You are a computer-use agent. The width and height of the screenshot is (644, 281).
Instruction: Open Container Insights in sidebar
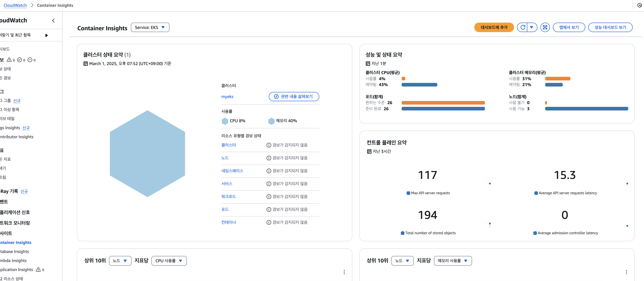[16, 242]
